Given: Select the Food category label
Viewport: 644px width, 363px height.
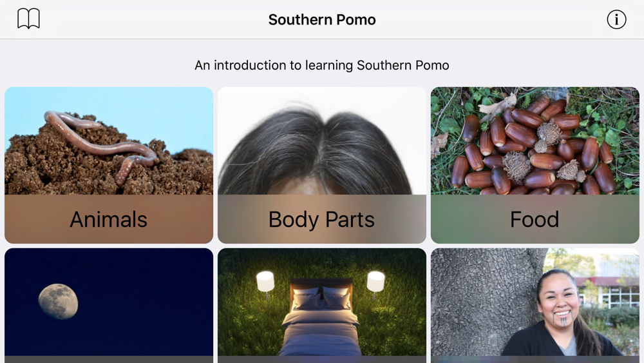Looking at the screenshot, I should point(535,219).
